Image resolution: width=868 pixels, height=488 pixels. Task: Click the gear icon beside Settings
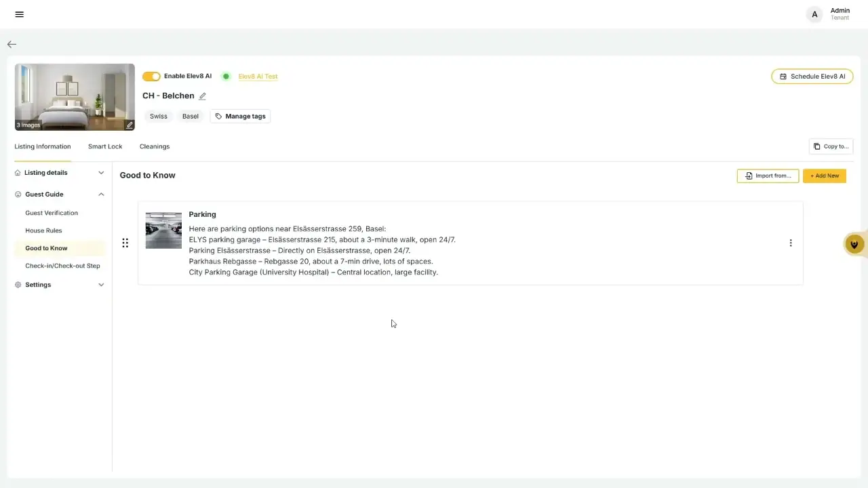[18, 285]
